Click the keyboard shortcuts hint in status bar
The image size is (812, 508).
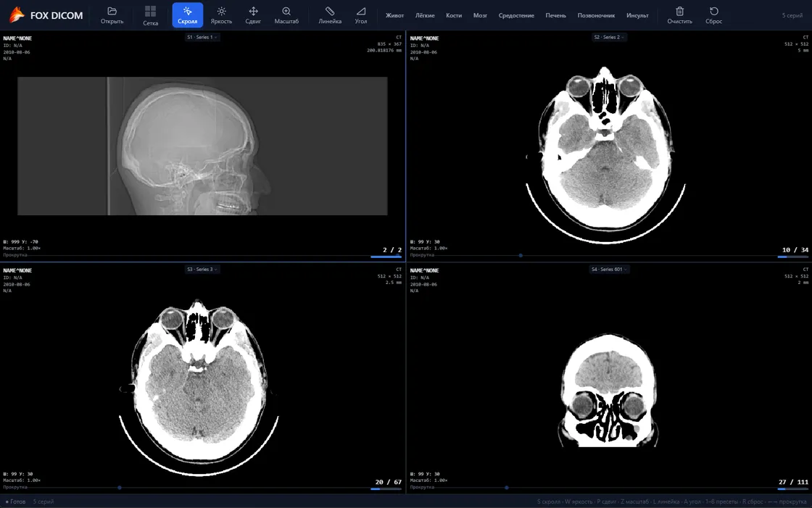coord(671,501)
